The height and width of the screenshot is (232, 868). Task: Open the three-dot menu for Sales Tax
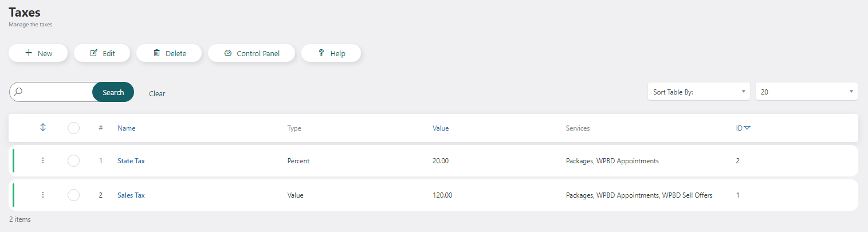(42, 195)
